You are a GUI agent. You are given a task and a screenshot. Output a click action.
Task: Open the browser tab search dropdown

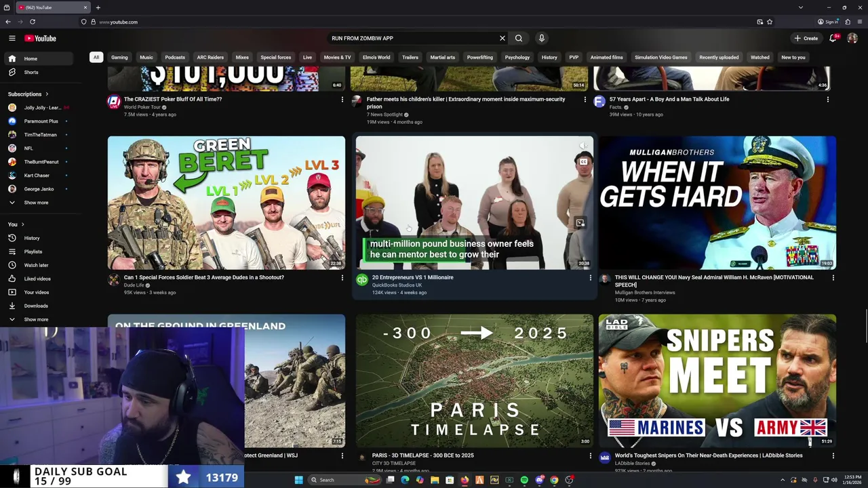tap(801, 7)
